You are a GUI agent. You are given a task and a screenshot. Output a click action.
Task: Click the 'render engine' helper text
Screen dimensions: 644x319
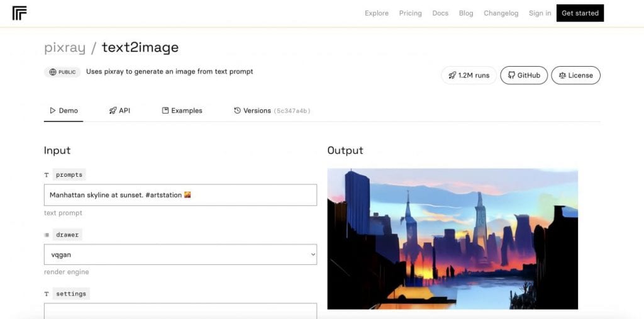click(67, 272)
